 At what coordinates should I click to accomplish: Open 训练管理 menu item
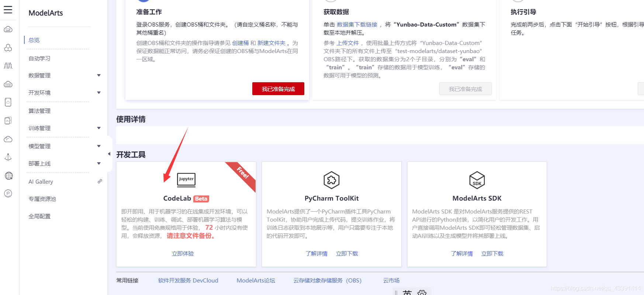pos(39,128)
